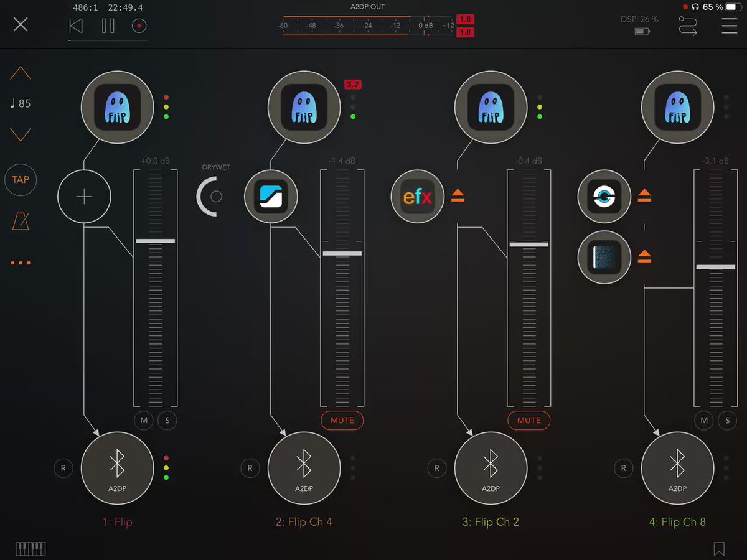This screenshot has width=747, height=560.
Task: Mute channel 1 with the M button
Action: tap(144, 421)
